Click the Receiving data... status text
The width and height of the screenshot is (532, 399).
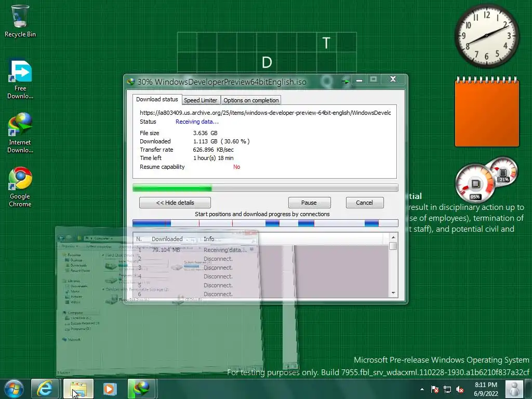coord(197,122)
